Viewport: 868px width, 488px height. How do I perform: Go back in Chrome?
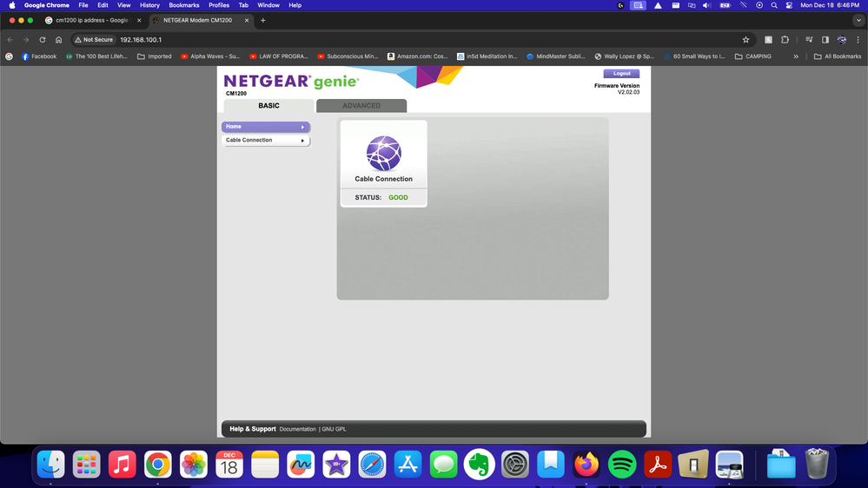[x=10, y=40]
